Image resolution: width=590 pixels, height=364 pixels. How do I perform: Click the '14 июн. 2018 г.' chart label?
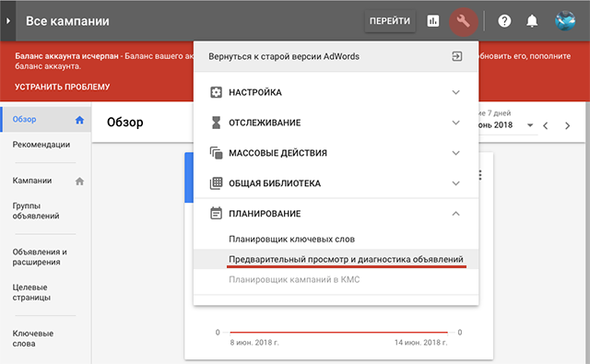[420, 343]
